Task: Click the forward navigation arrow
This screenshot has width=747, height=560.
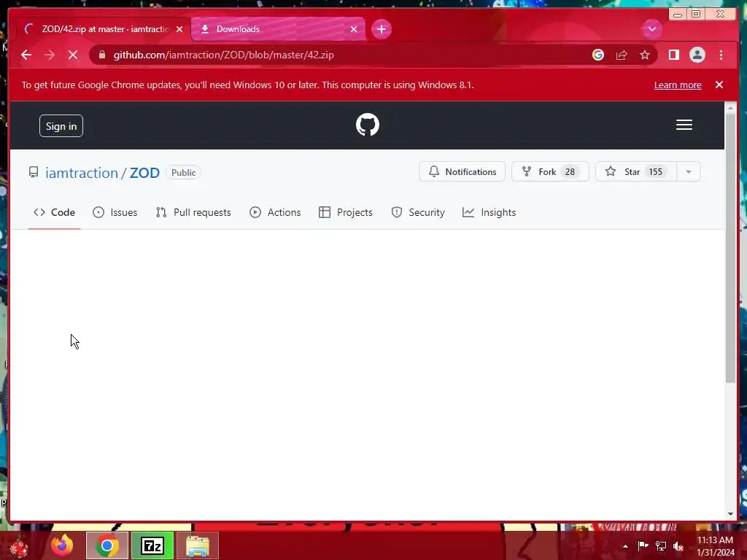Action: pyautogui.click(x=50, y=55)
